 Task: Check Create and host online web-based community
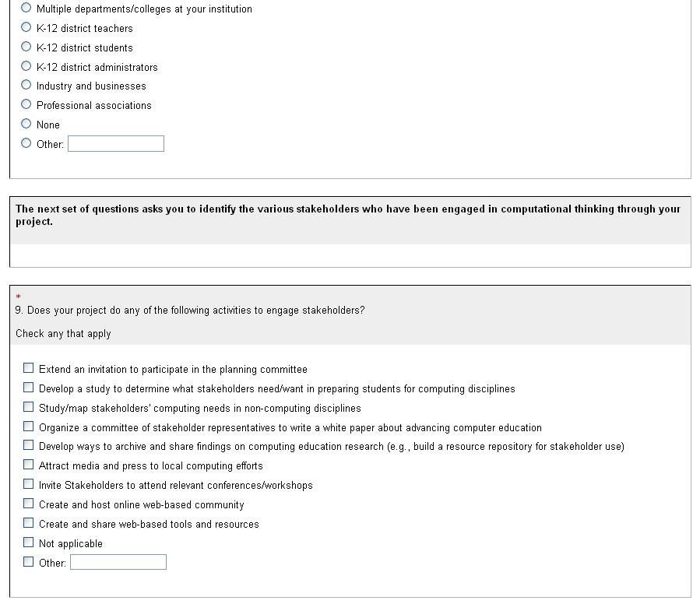[x=29, y=504]
